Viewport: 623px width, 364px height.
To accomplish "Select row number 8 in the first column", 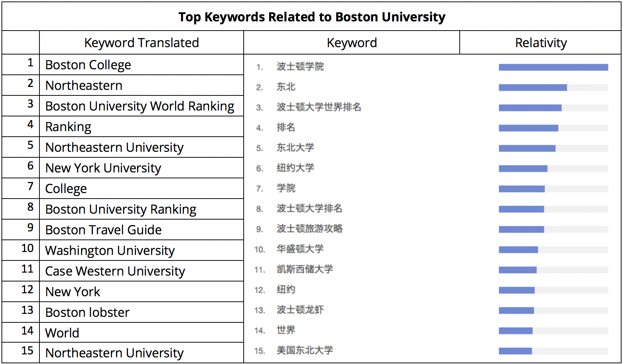I will (x=30, y=207).
